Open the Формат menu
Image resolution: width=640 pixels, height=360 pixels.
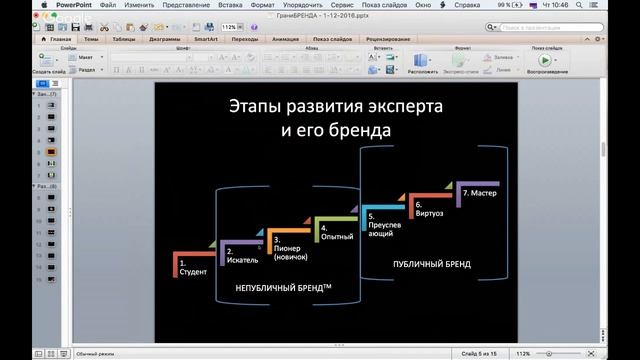pos(262,5)
